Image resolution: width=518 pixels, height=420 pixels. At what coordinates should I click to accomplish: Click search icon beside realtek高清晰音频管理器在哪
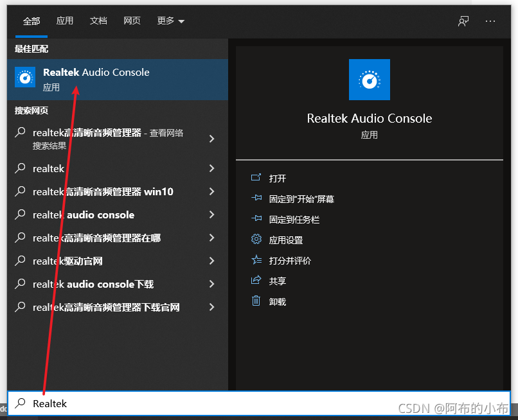20,238
